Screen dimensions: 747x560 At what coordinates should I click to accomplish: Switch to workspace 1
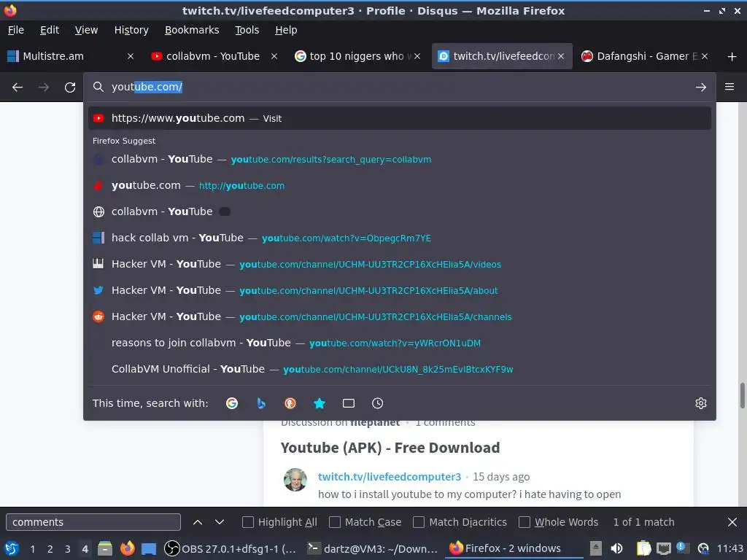(32, 549)
